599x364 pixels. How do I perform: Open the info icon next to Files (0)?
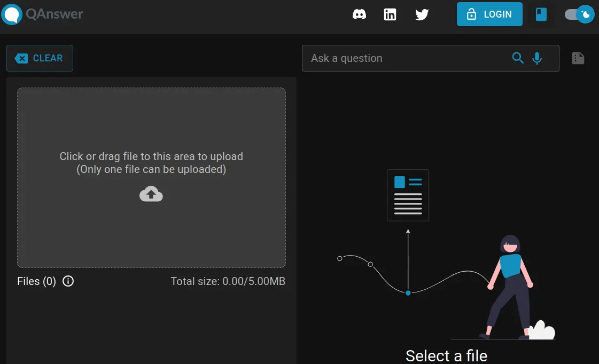pyautogui.click(x=68, y=281)
